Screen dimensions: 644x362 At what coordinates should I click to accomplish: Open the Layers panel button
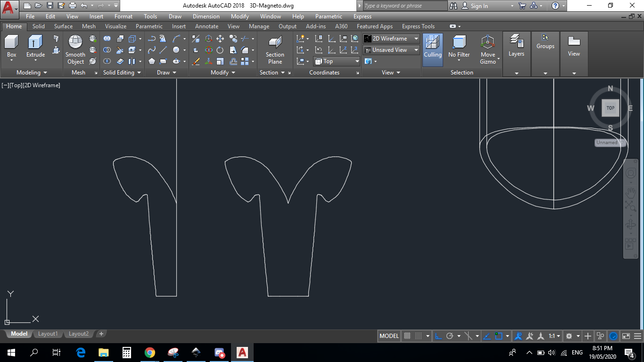click(516, 46)
